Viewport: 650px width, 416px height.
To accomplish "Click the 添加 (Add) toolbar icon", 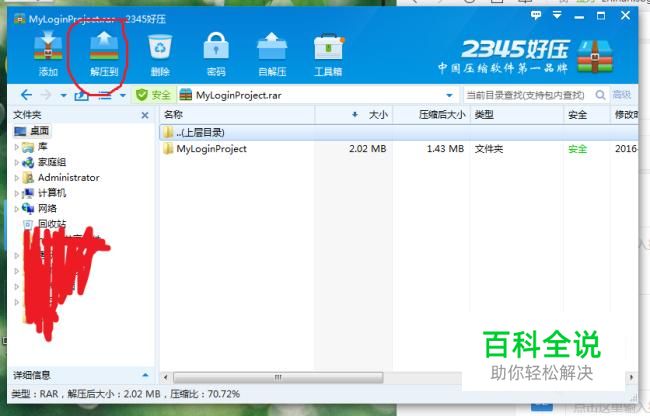I will [x=48, y=54].
